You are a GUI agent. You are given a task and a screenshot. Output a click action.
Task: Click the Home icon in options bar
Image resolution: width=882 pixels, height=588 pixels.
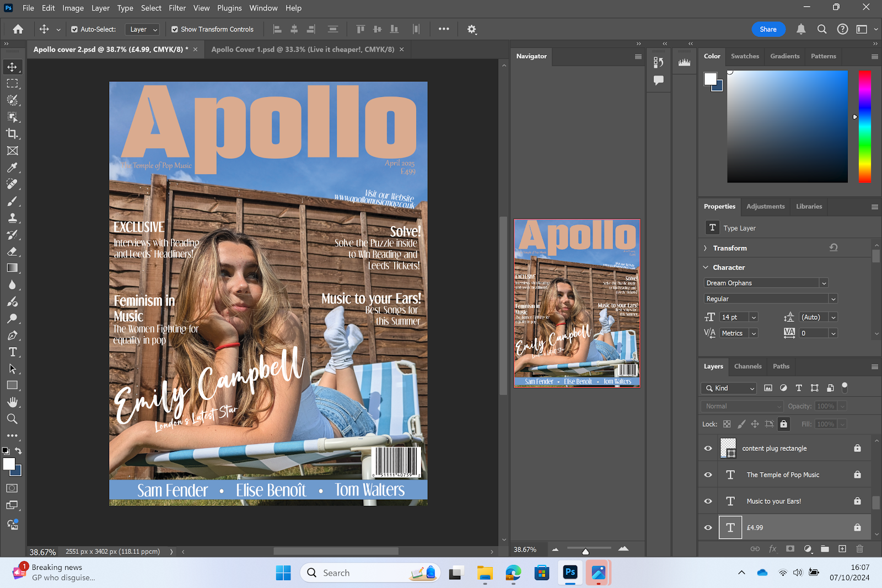point(18,29)
